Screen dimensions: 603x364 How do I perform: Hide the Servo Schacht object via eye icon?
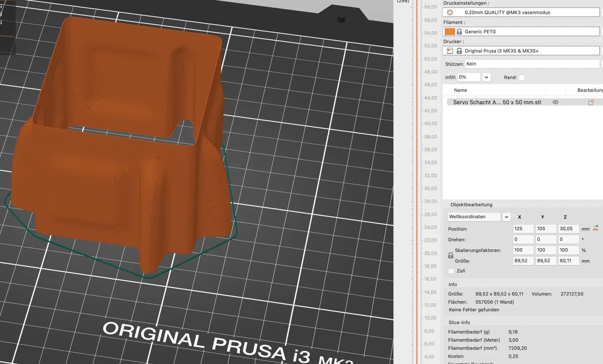[555, 102]
